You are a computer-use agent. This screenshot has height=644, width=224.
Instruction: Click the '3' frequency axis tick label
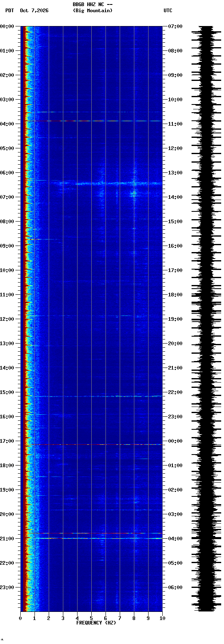(63, 618)
